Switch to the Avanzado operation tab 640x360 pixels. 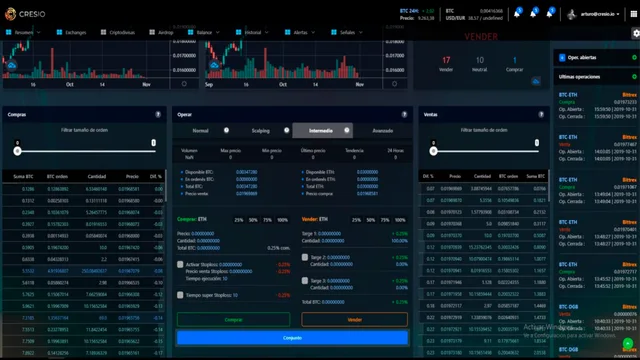(x=382, y=131)
